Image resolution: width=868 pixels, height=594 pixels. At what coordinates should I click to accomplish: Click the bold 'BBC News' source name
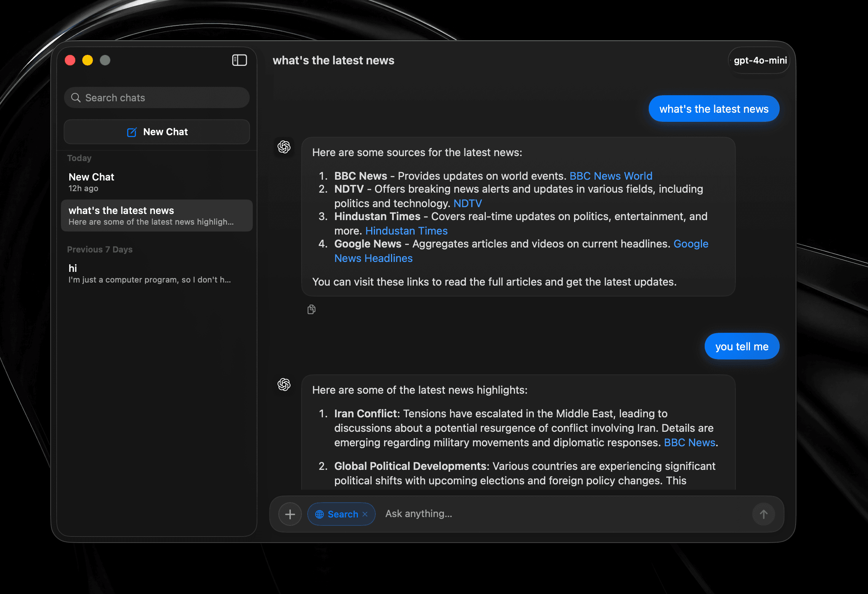coord(361,176)
